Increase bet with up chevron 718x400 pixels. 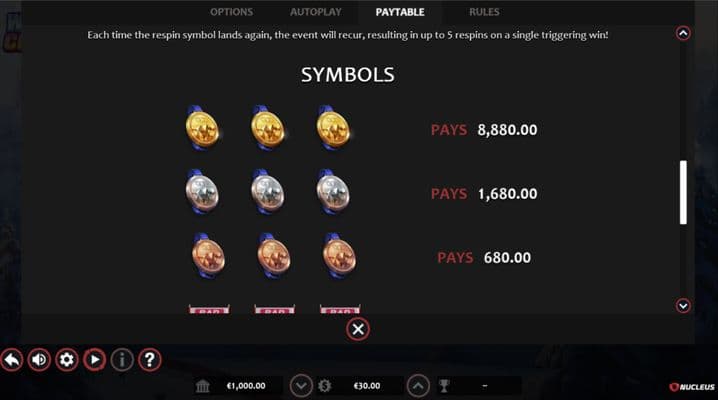pos(418,386)
